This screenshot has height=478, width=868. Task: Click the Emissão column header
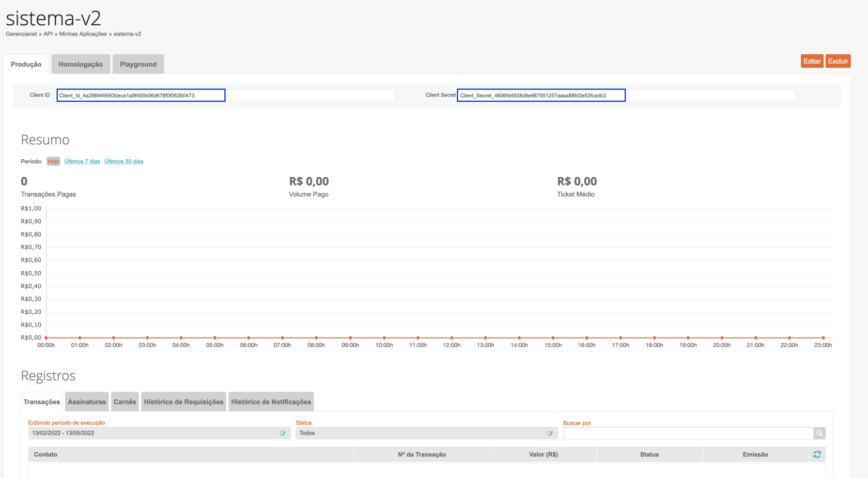coord(755,454)
